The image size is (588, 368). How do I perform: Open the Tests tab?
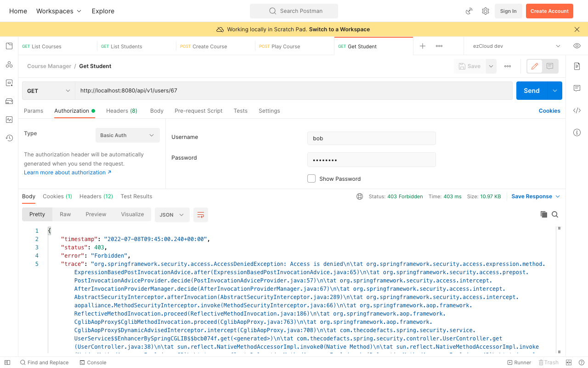pyautogui.click(x=240, y=111)
